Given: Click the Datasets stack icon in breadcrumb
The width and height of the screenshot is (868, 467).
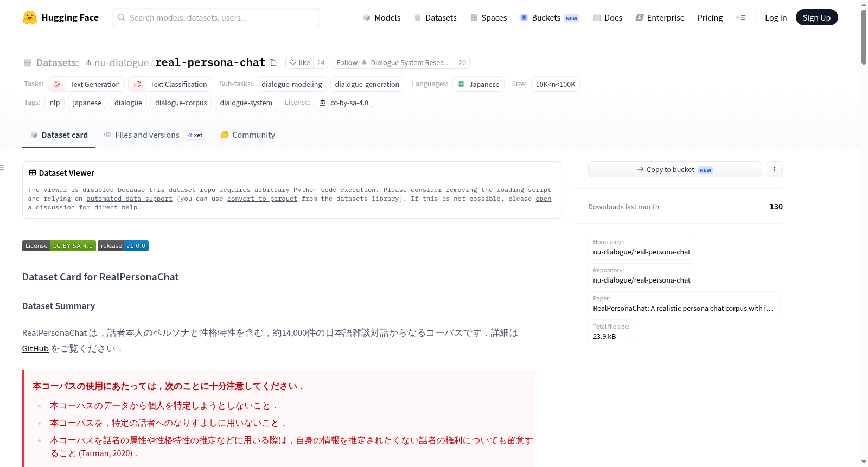Looking at the screenshot, I should pyautogui.click(x=28, y=62).
